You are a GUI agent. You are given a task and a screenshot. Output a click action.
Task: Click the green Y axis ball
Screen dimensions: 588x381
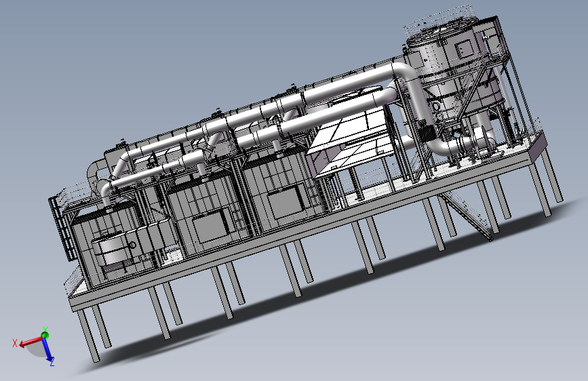coord(45,334)
